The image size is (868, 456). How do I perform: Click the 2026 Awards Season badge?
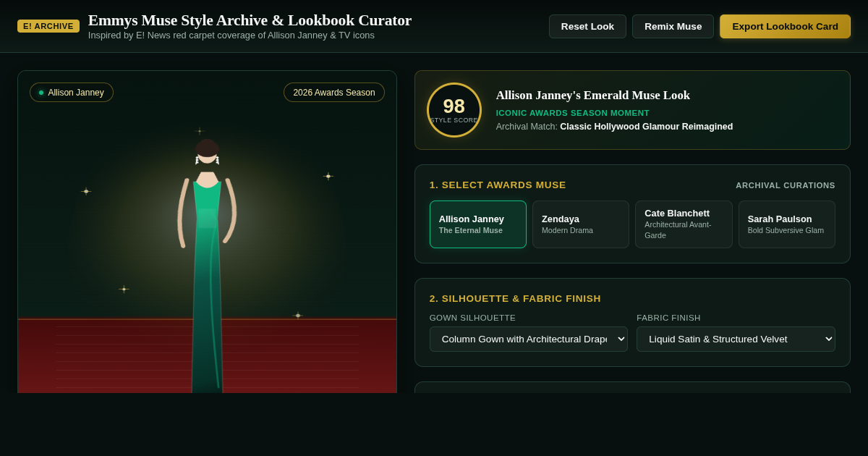tap(334, 93)
